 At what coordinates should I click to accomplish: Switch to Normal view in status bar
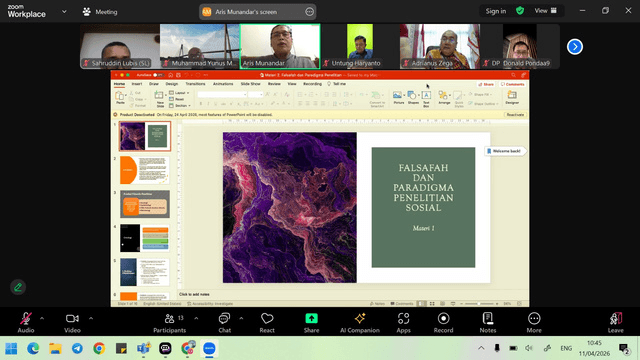pyautogui.click(x=422, y=304)
